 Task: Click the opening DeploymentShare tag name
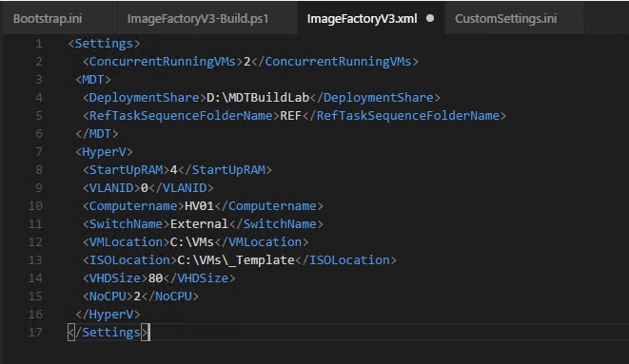click(144, 98)
